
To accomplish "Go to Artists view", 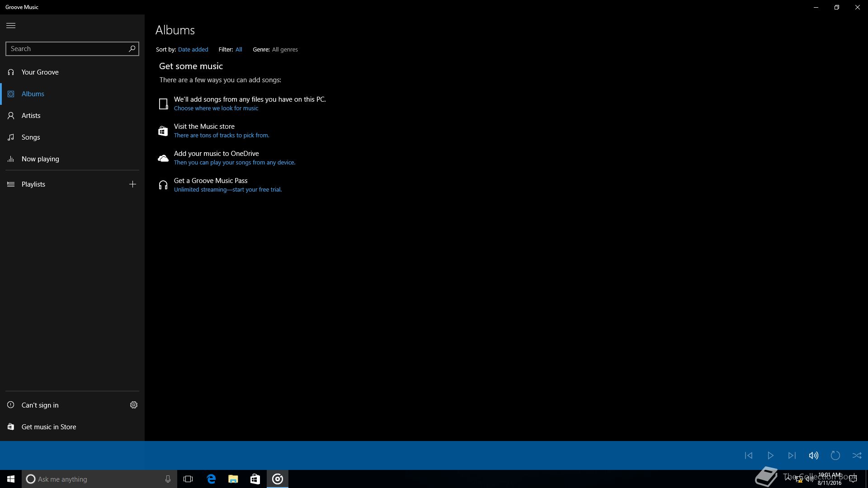I will click(72, 116).
